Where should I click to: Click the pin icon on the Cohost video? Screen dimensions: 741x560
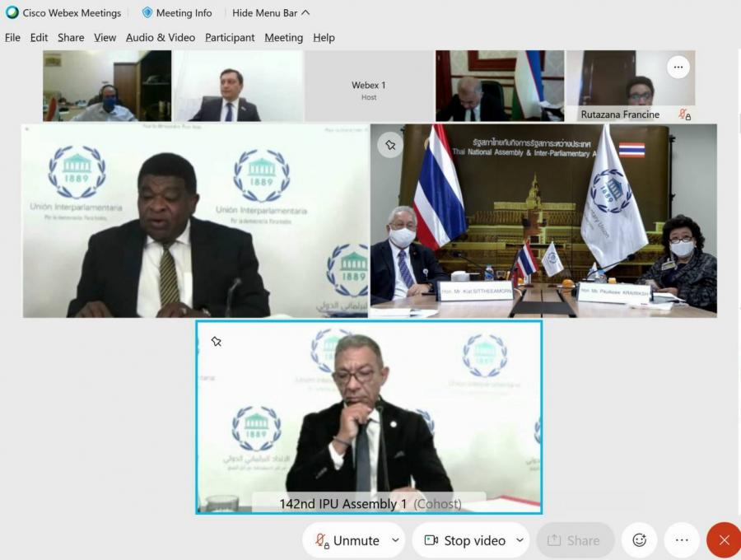217,341
